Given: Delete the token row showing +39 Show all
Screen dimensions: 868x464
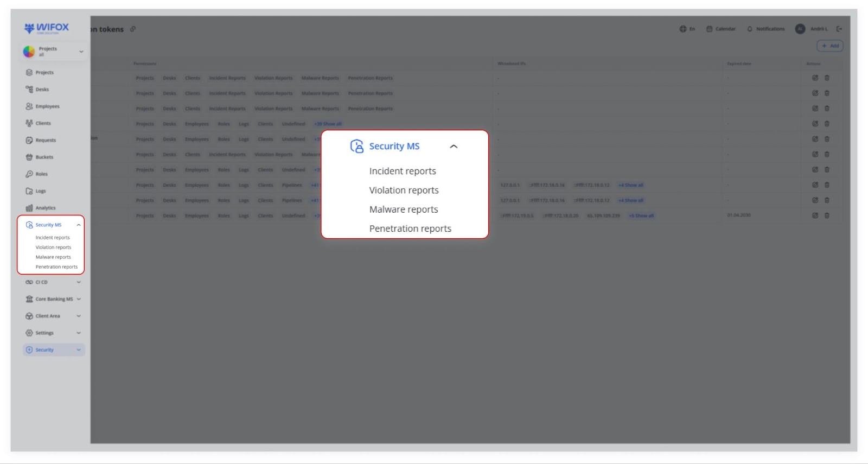Looking at the screenshot, I should (827, 124).
